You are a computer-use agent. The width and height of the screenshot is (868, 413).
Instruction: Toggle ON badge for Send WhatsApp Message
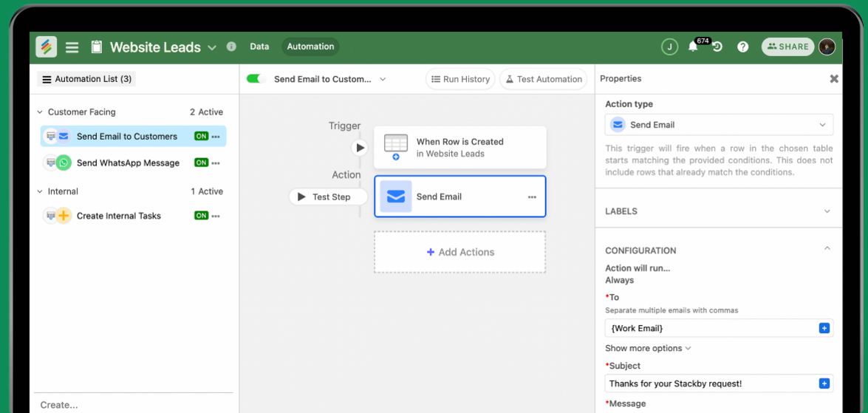201,163
